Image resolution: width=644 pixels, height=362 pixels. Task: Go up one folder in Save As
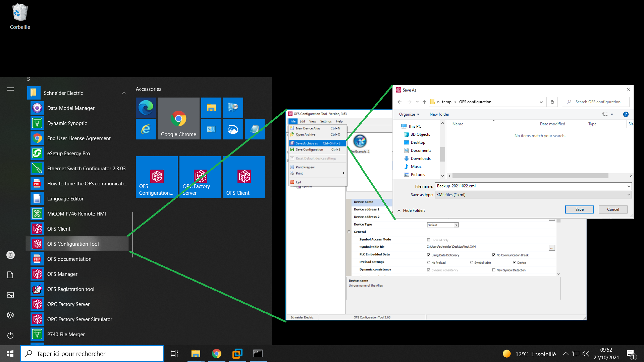[x=424, y=102]
